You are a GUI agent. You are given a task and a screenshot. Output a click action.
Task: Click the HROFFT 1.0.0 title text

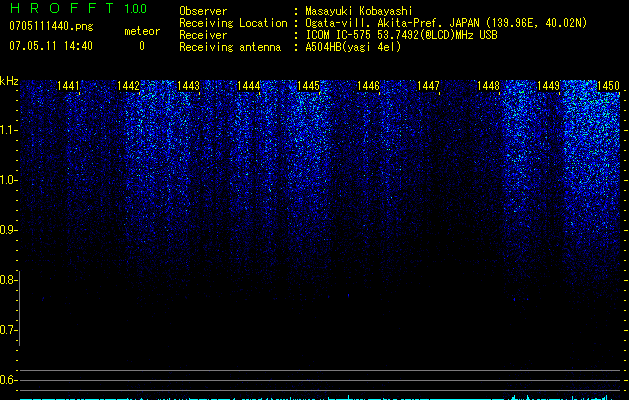click(x=78, y=8)
